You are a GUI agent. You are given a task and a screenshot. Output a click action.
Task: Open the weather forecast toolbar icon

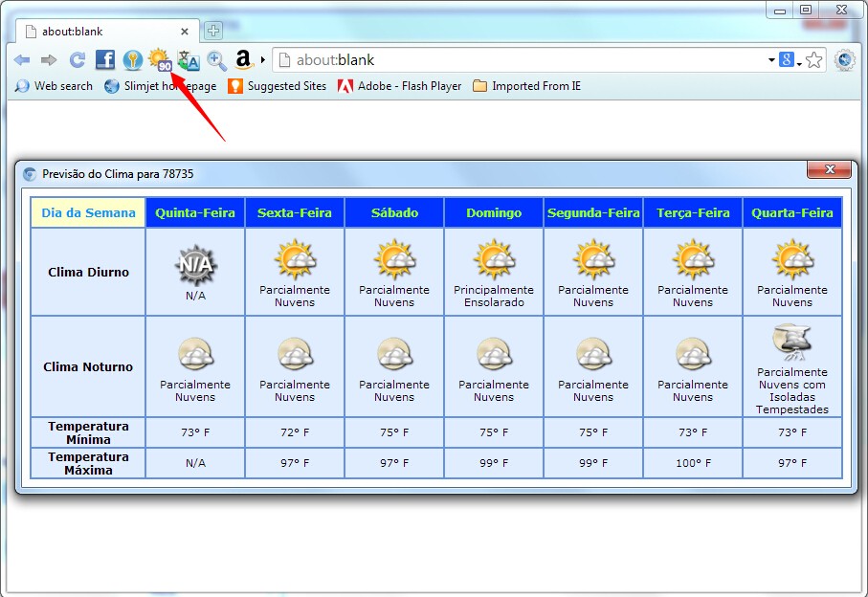[x=160, y=59]
